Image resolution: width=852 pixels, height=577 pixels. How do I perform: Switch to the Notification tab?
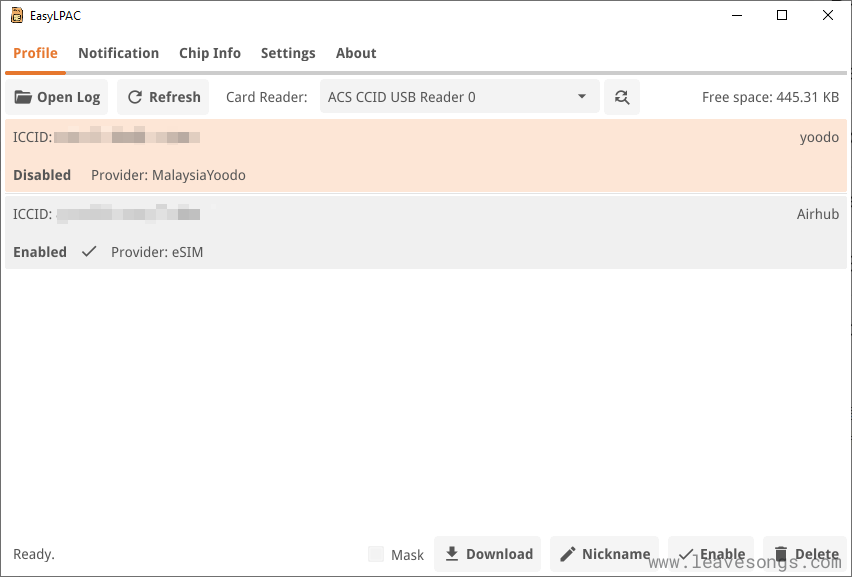[x=118, y=53]
